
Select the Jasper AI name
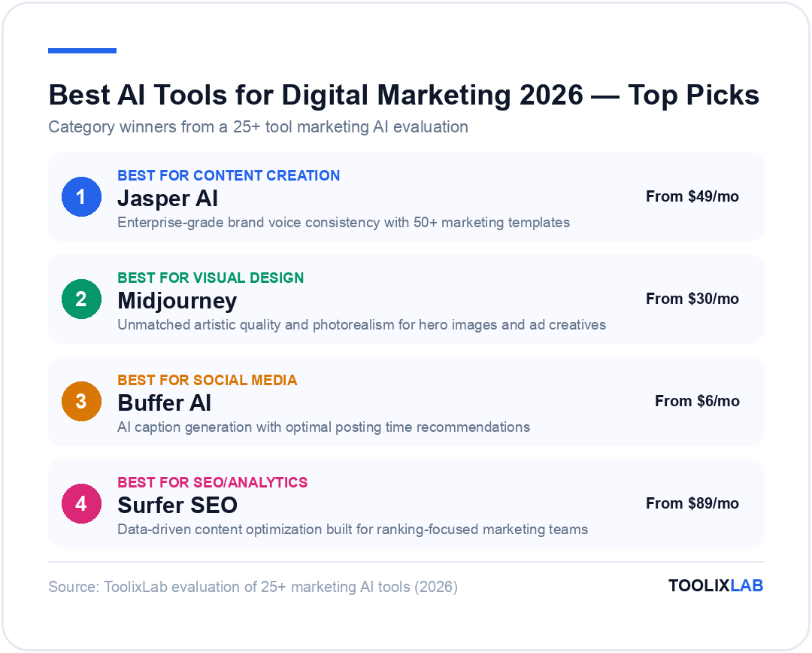(x=167, y=199)
